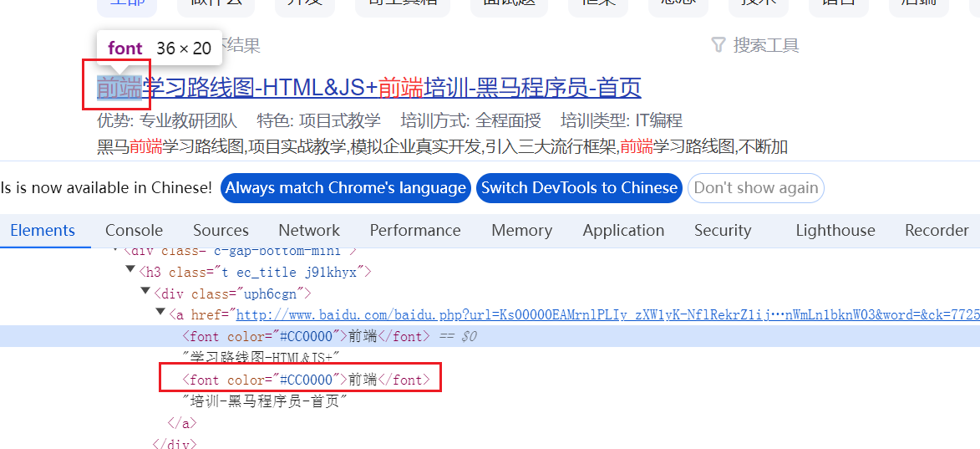Image resolution: width=980 pixels, height=449 pixels.
Task: Click the description starting 黑马前端学习路线图
Action: click(x=443, y=148)
